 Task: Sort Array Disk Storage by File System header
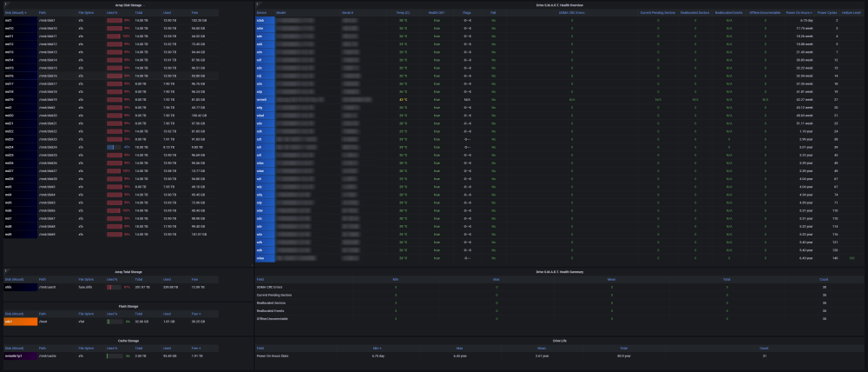click(85, 12)
